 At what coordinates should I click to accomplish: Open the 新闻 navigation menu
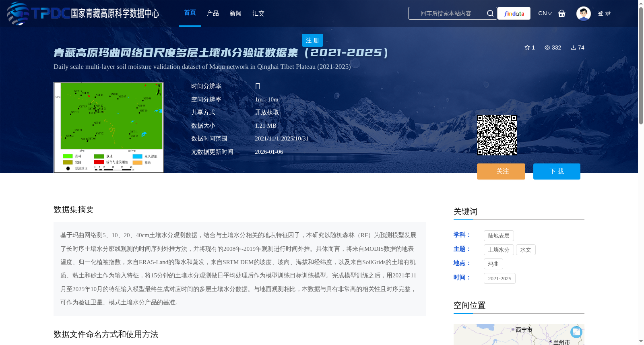tap(235, 13)
